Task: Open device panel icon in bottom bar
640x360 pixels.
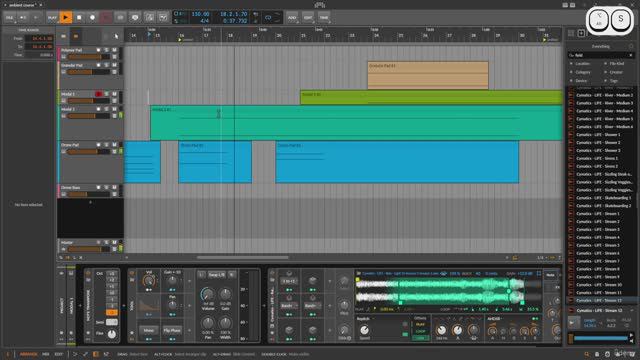Action: (96, 354)
